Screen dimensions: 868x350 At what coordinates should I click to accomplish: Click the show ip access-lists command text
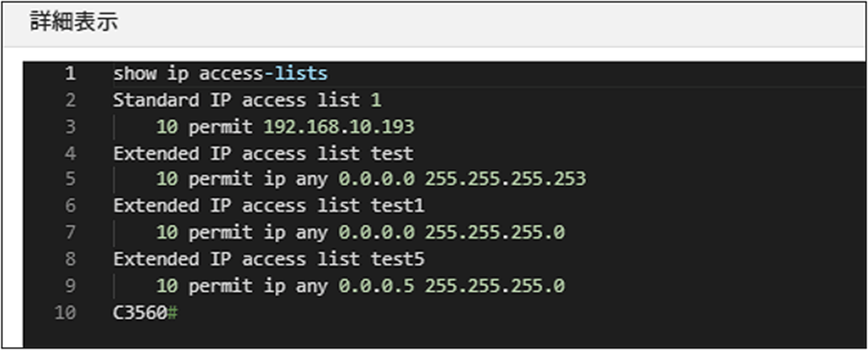click(220, 73)
